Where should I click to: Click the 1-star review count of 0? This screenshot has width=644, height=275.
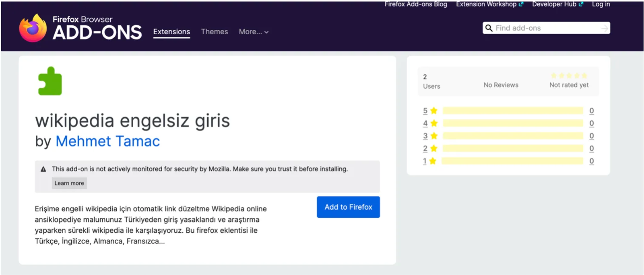591,161
